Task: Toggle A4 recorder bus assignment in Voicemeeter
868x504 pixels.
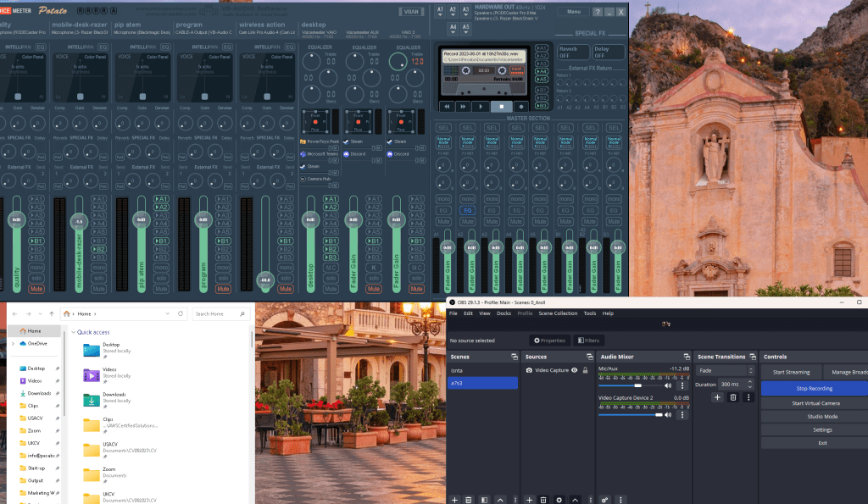Action: coord(542,71)
